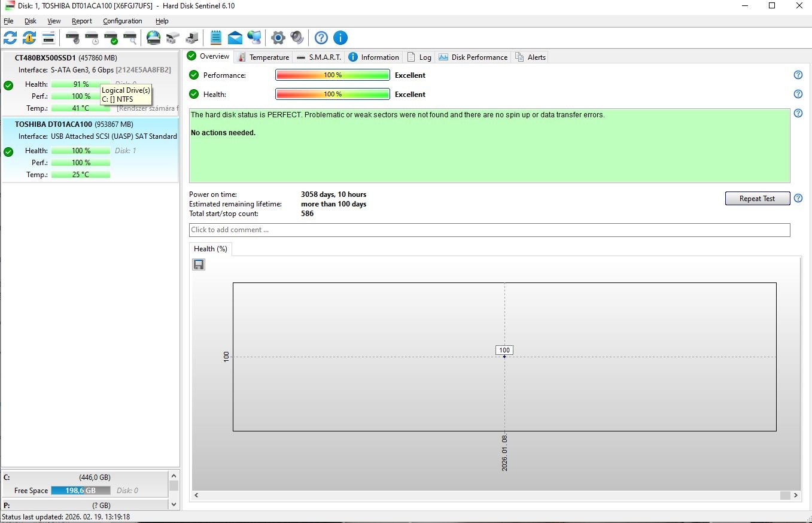Click the refresh icon with warning sign
Screen dimensions: 812x523
[x=29, y=38]
